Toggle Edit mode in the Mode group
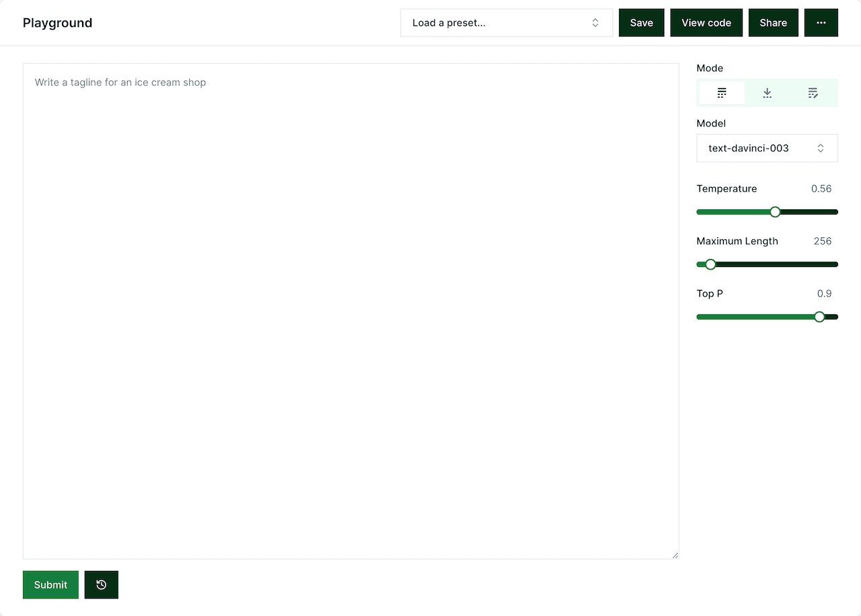Image resolution: width=861 pixels, height=616 pixels. 813,93
